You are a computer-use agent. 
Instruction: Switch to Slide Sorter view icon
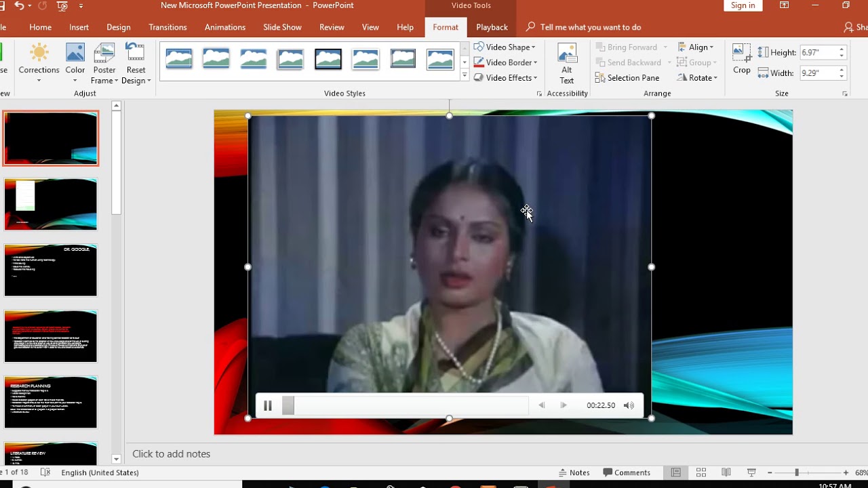click(701, 472)
